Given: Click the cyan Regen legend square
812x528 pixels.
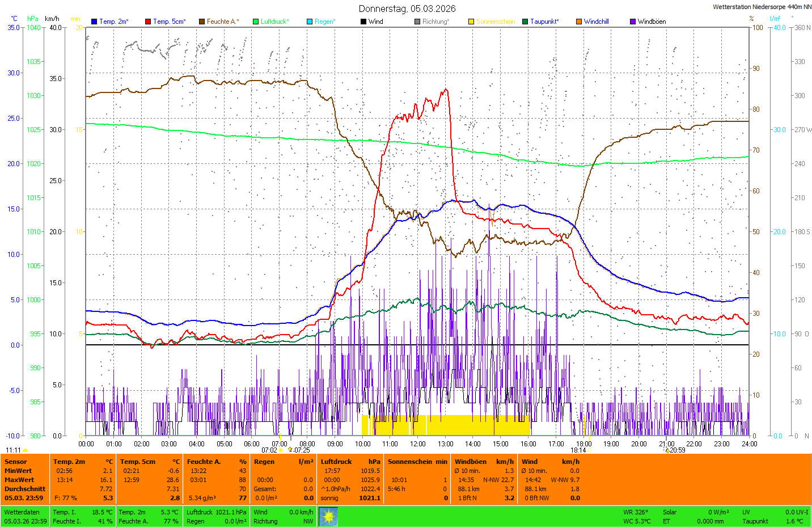Looking at the screenshot, I should click(x=310, y=22).
